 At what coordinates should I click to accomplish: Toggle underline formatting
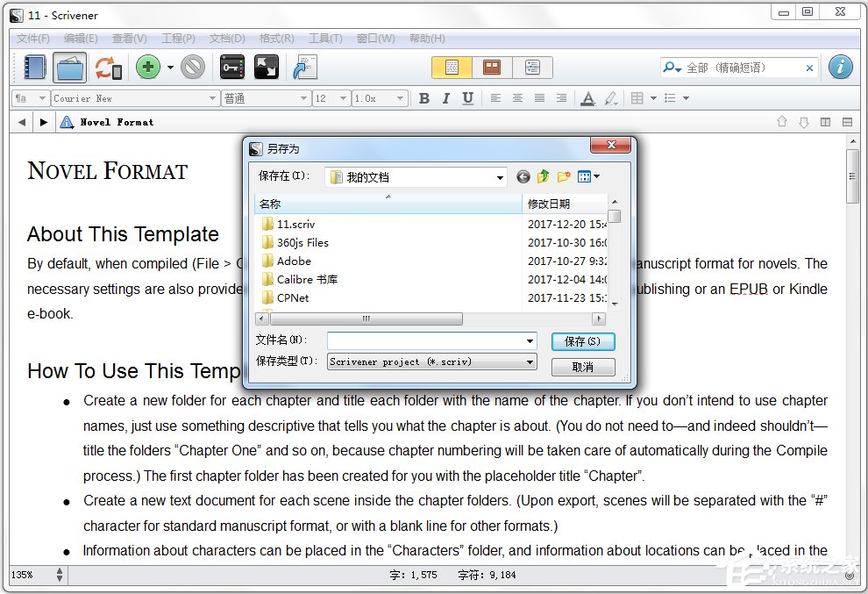468,98
